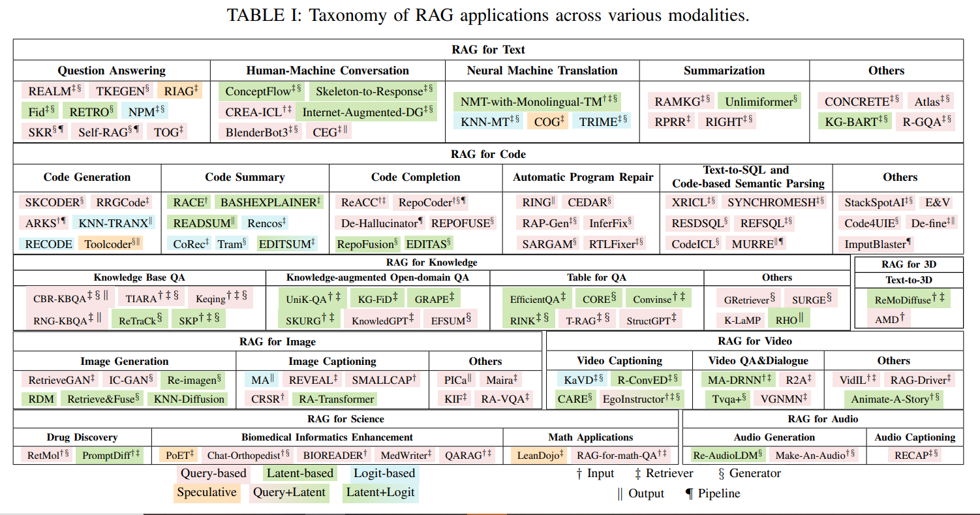Click the Chat-Orthopedist entry
This screenshot has height=515, width=980.
coord(248,455)
